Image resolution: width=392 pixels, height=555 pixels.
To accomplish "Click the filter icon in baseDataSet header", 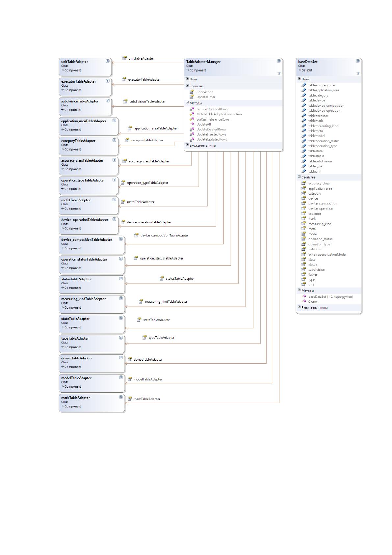I will [x=358, y=73].
